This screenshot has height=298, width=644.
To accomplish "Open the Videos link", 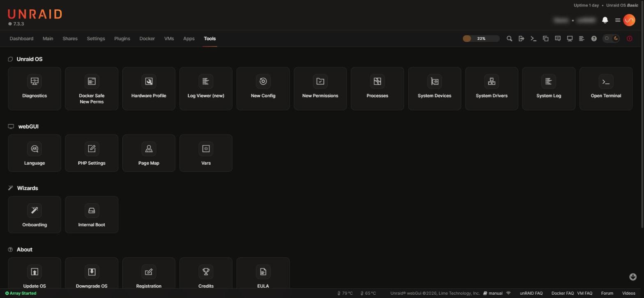I will click(628, 293).
